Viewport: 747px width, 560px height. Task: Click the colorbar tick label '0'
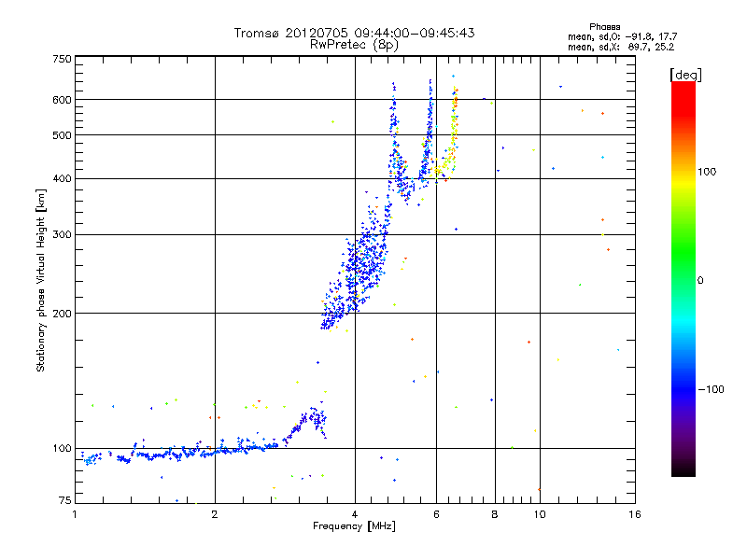coord(699,281)
